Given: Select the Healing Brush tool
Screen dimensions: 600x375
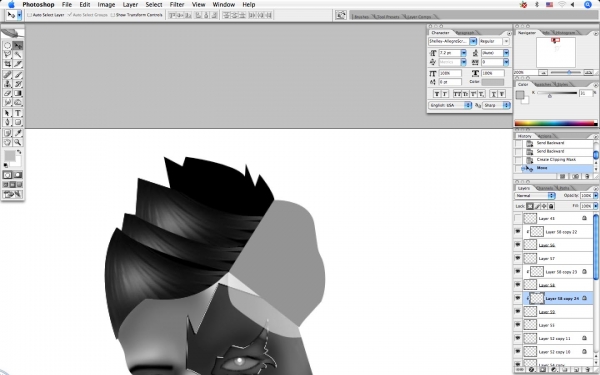Looking at the screenshot, I should (7, 75).
